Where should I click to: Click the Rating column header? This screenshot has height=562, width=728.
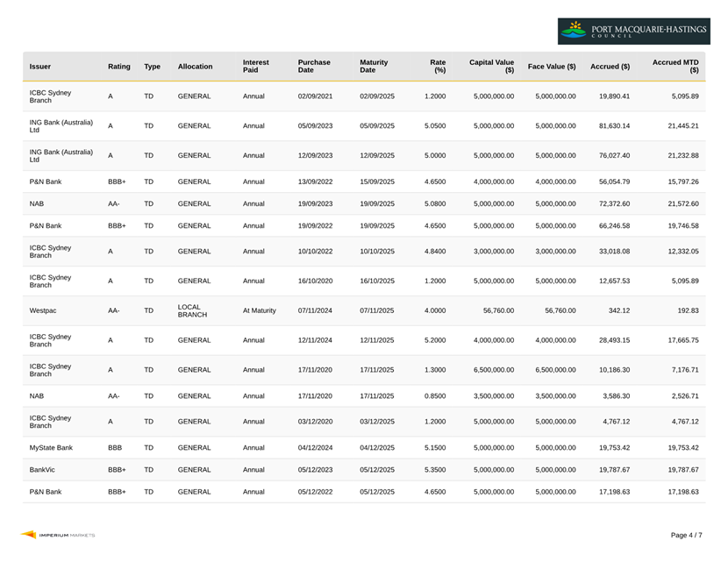coord(119,67)
